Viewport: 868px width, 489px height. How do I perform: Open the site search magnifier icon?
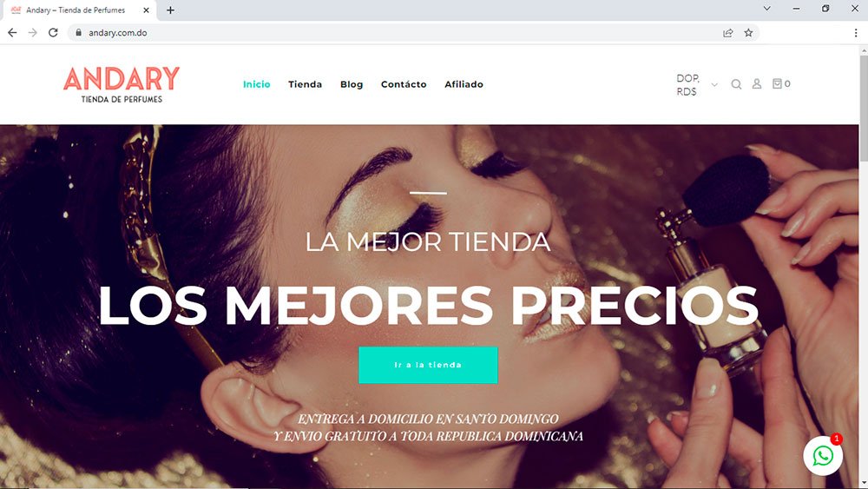736,84
